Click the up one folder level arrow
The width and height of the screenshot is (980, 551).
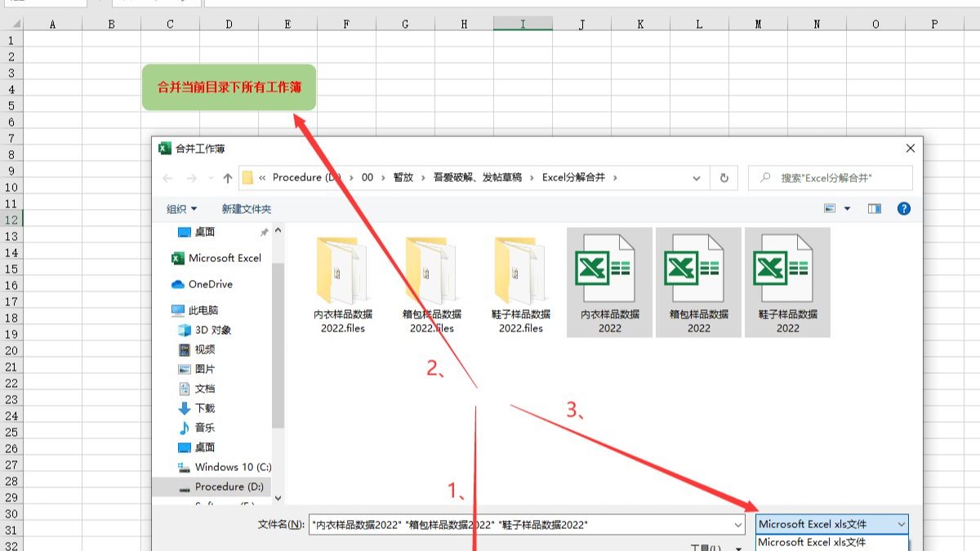click(226, 177)
